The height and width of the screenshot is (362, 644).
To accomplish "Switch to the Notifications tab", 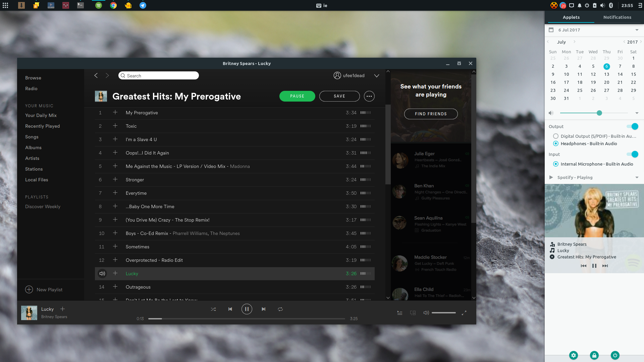I will pyautogui.click(x=617, y=17).
